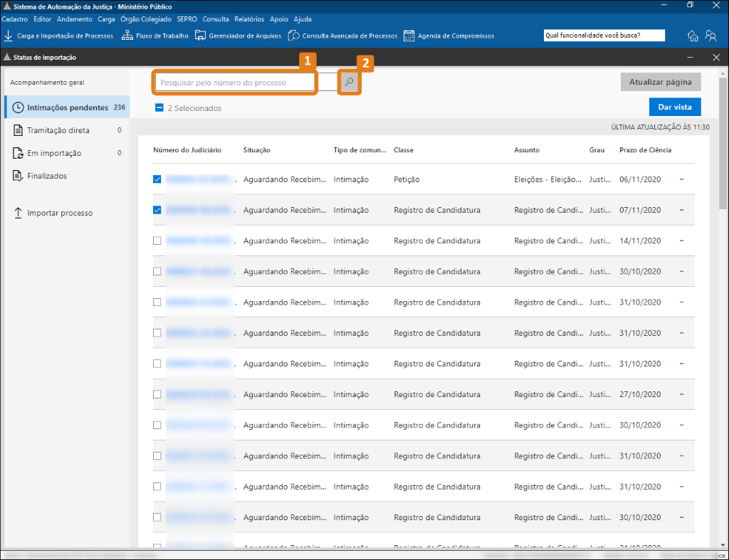Viewport: 729px width, 560px height.
Task: Open the home icon in toolbar
Action: (693, 36)
